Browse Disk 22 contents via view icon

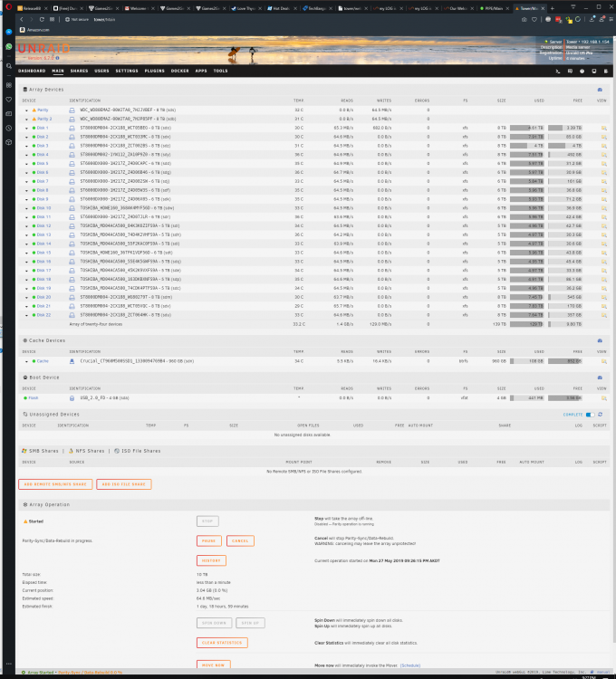click(604, 315)
